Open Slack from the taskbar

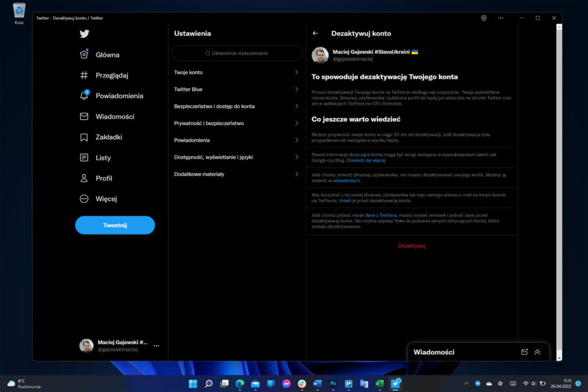coord(302,383)
